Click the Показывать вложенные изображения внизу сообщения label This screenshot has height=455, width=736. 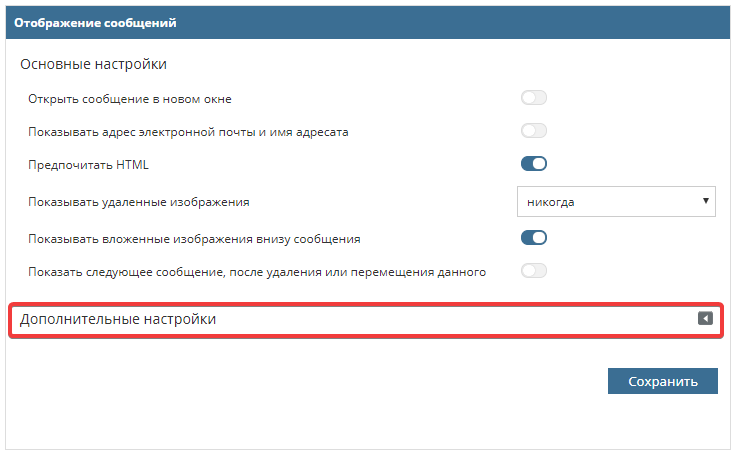195,238
